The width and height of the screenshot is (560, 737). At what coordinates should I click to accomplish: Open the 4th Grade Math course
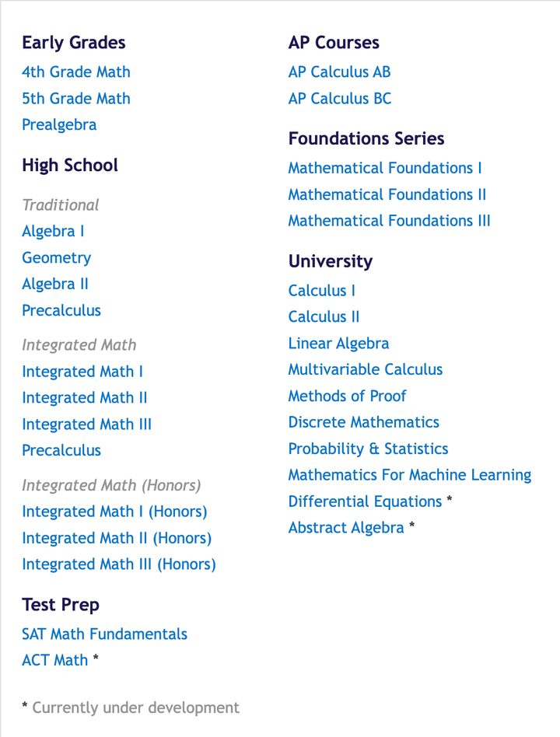point(75,72)
